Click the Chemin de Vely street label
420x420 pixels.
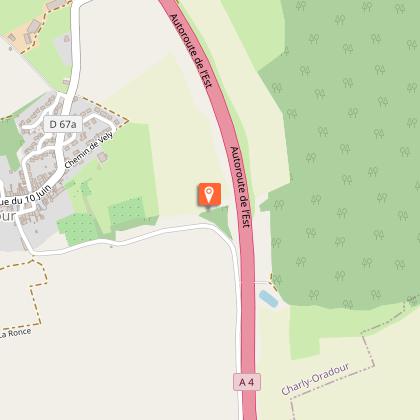tap(89, 150)
